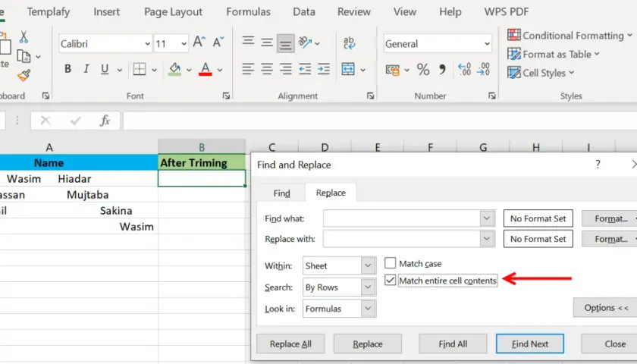The image size is (637, 364).
Task: Open Replace with history dropdown arrow
Action: point(487,239)
